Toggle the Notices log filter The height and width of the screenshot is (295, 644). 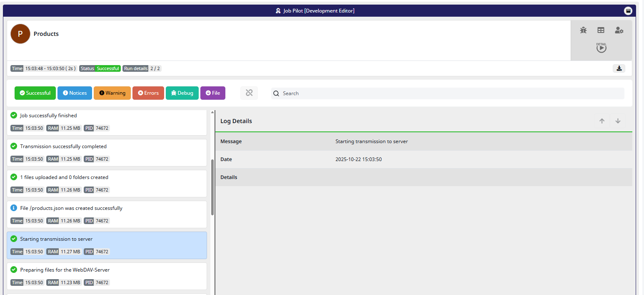[75, 93]
